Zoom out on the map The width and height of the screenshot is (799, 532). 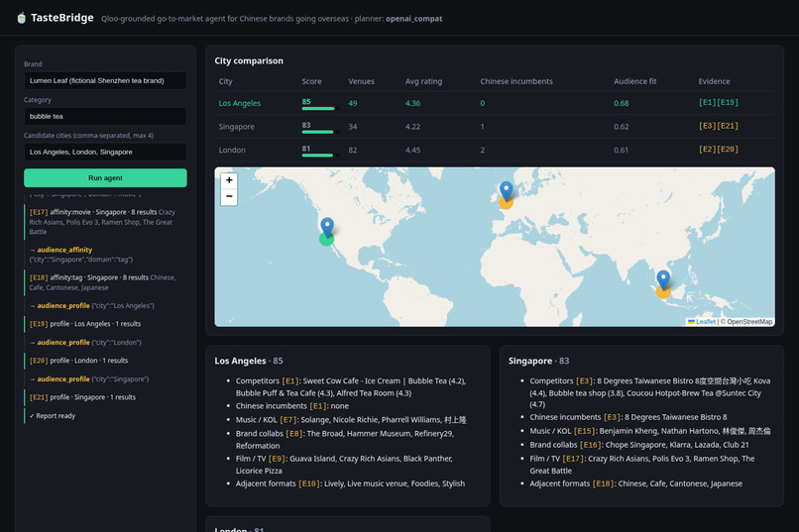(x=229, y=196)
